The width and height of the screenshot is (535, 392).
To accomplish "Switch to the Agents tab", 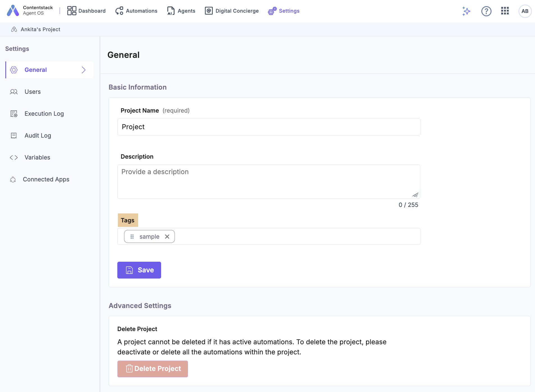I will tap(181, 11).
